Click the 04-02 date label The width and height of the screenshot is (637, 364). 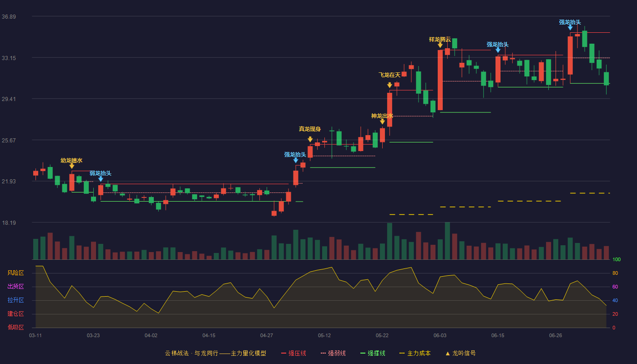tap(151, 335)
